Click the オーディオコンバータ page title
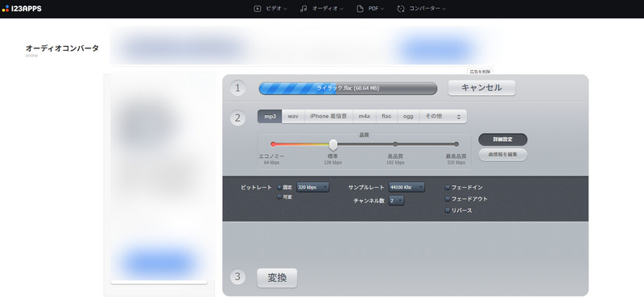Viewport: 644px width, 303px height. [62, 48]
